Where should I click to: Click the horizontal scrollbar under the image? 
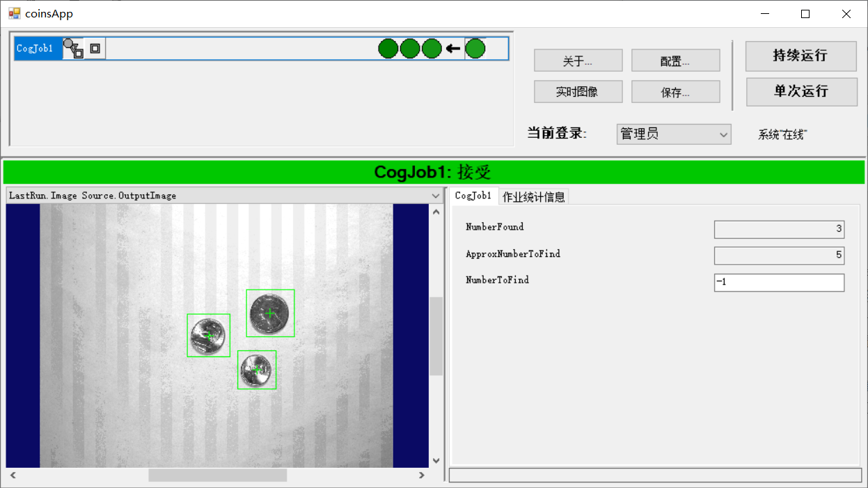click(x=216, y=475)
